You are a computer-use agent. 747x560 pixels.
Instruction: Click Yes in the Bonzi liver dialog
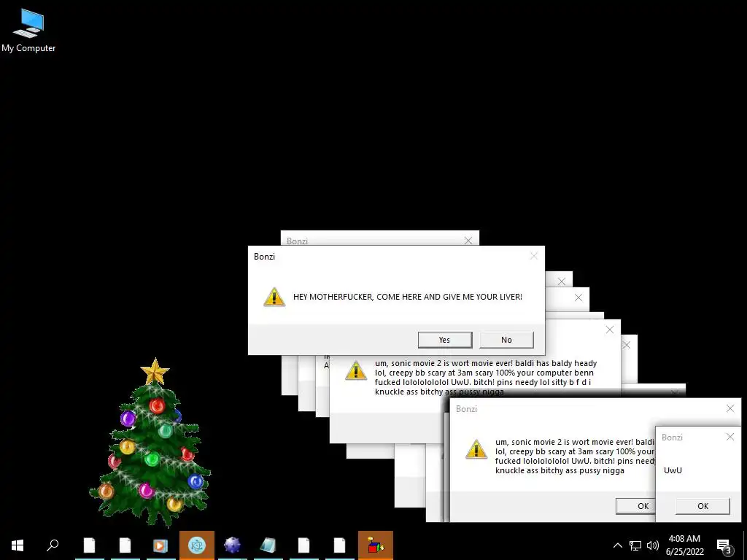445,340
